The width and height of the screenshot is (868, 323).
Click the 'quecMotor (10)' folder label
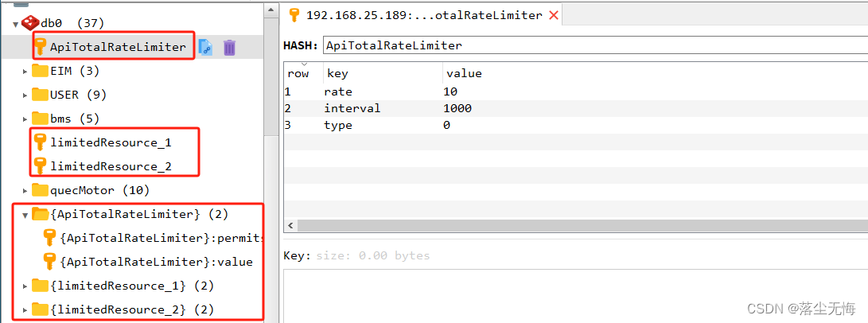coord(99,191)
